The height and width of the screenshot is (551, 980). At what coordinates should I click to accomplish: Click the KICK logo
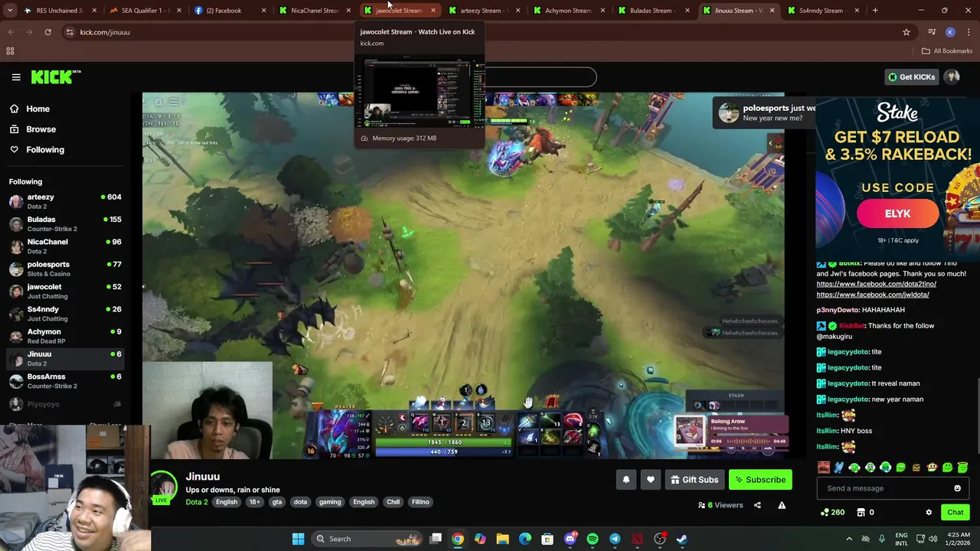[56, 77]
